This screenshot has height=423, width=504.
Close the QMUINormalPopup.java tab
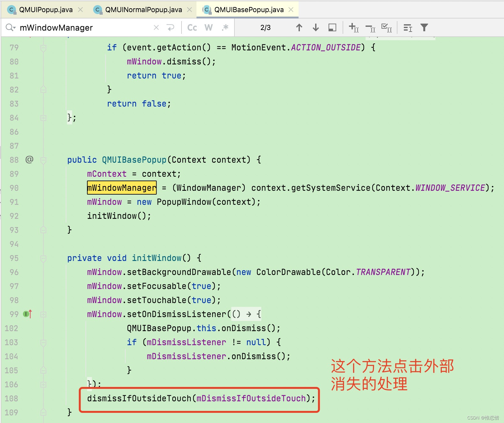(x=189, y=10)
